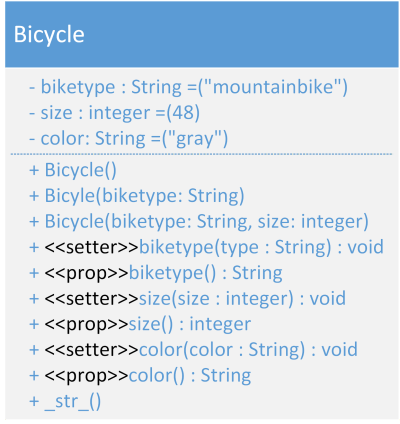Screen dimensions: 400x424
Task: Click the dotted separator between attributes and methods
Action: (x=201, y=154)
